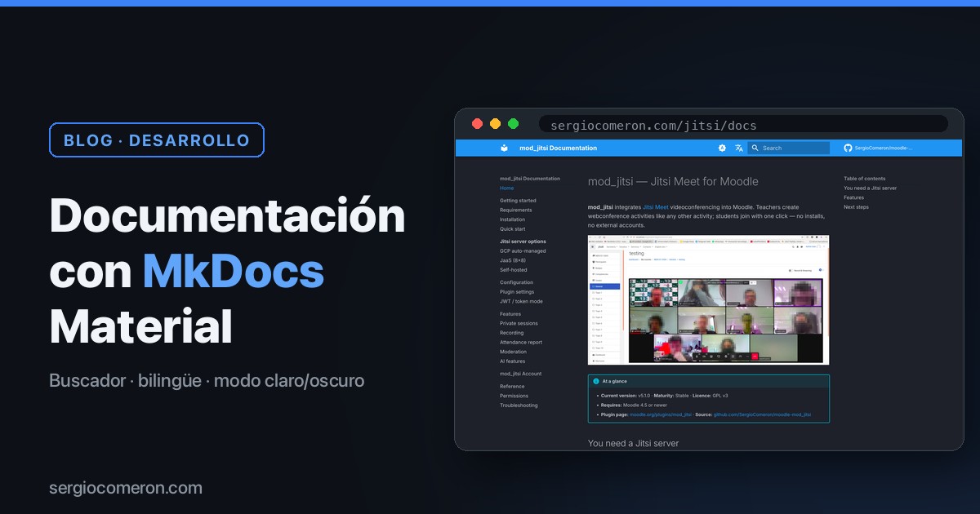Click the page title mod_jitsi — Jitsi Meet for Moodle

point(673,181)
